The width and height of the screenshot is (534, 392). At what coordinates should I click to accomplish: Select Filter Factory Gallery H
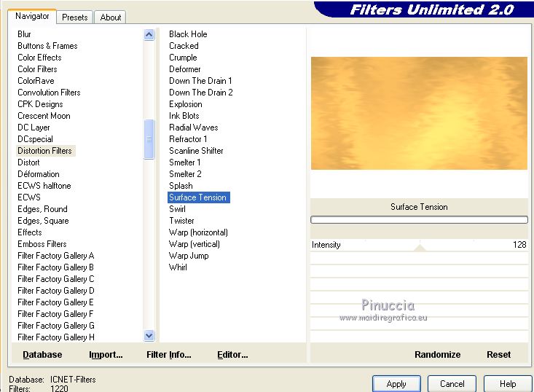coord(56,337)
